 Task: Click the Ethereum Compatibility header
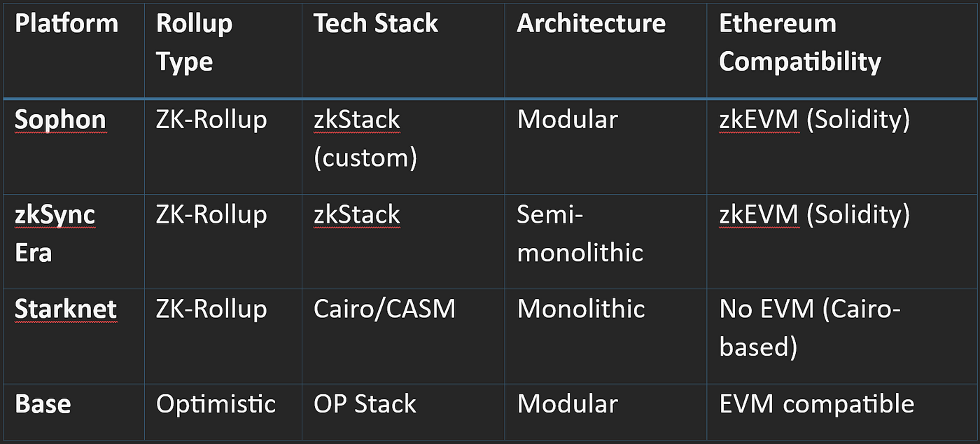(x=842, y=49)
